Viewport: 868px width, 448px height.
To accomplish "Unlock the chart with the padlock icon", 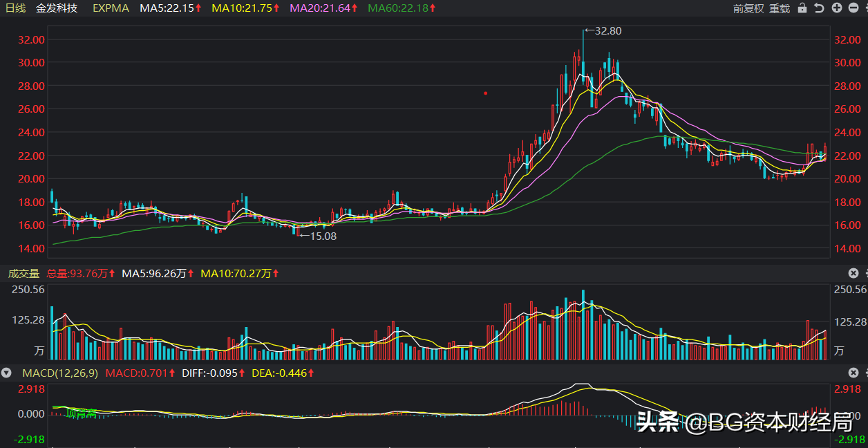I will coord(802,8).
